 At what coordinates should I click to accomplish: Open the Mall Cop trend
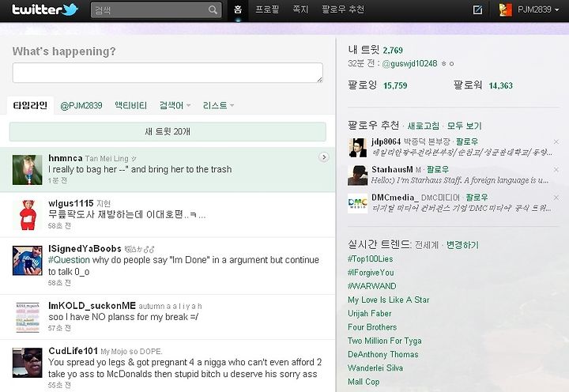364,382
